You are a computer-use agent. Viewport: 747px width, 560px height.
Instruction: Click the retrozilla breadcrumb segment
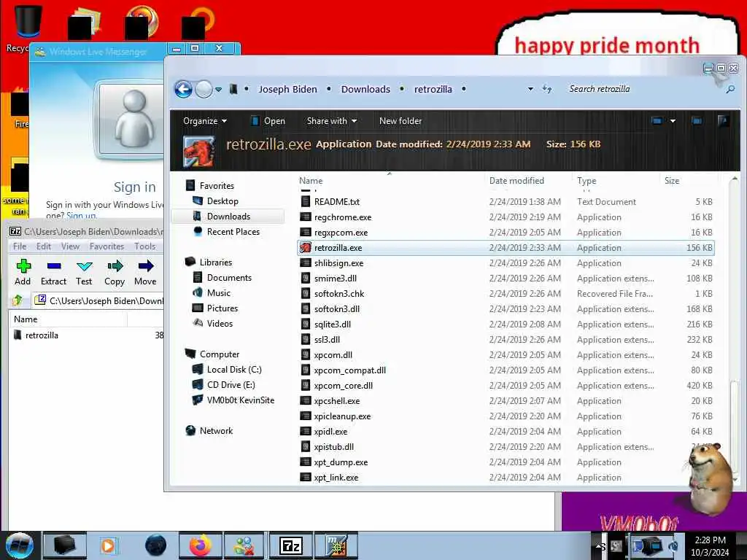(x=433, y=89)
